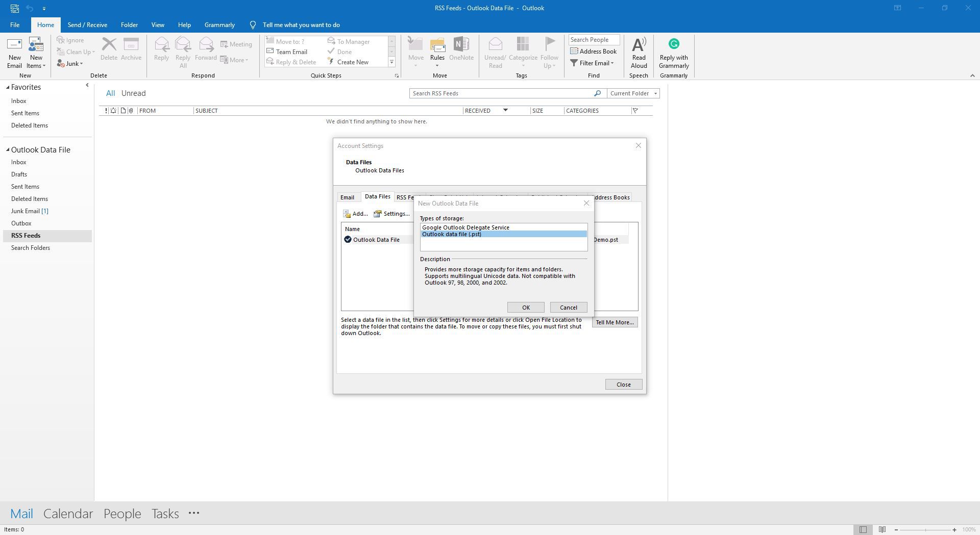Open the Follow Up flag menu

click(550, 53)
